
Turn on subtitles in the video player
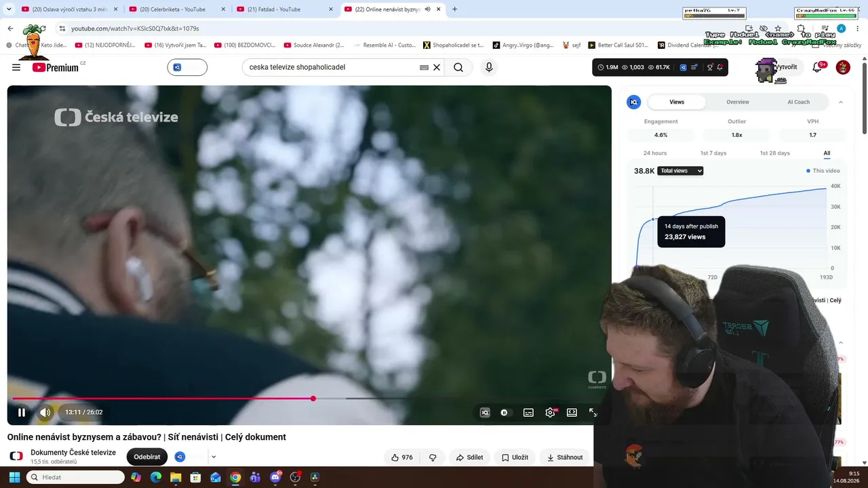528,412
